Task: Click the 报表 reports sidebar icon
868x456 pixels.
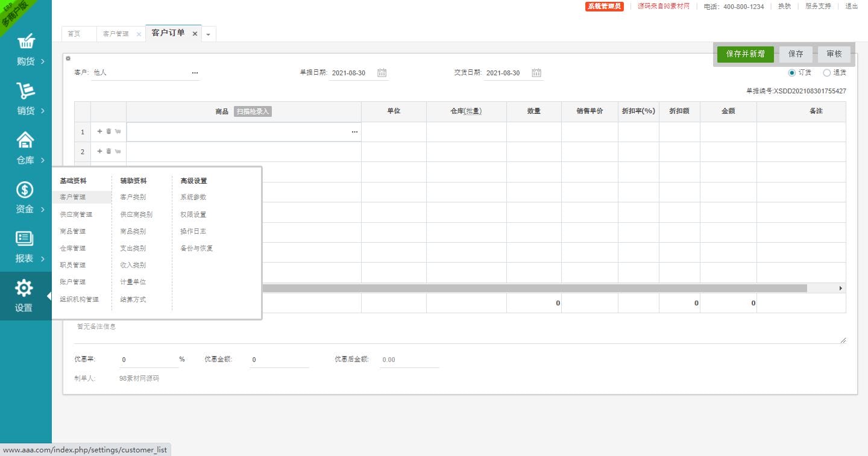Action: 25,239
